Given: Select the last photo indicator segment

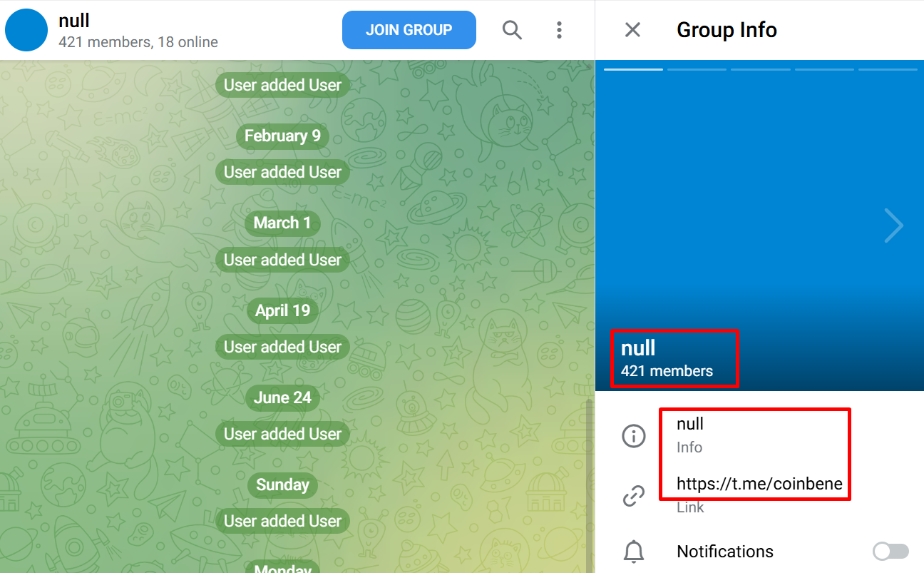Looking at the screenshot, I should tap(888, 69).
